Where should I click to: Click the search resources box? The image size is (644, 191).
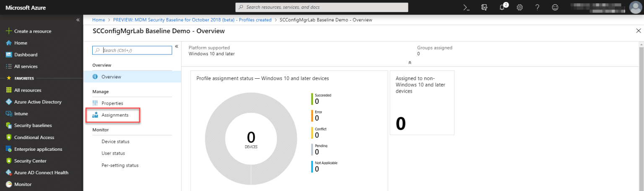coord(322,7)
